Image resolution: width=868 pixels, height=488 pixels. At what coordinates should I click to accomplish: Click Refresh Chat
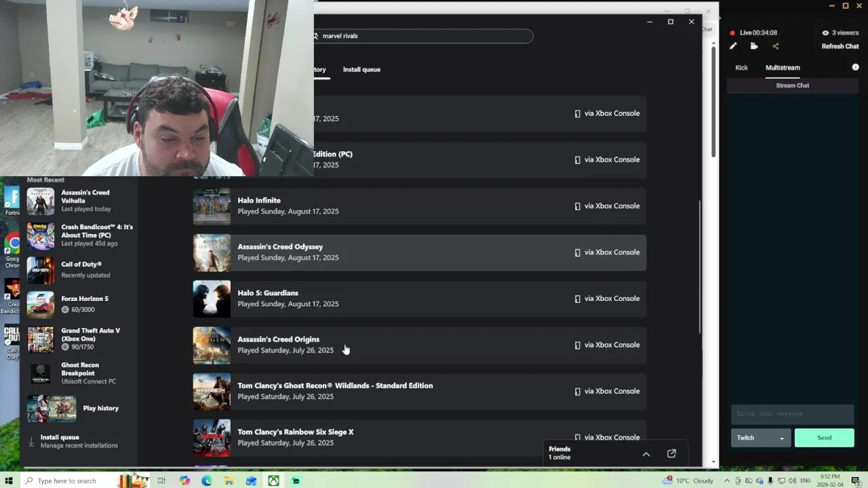pyautogui.click(x=840, y=46)
